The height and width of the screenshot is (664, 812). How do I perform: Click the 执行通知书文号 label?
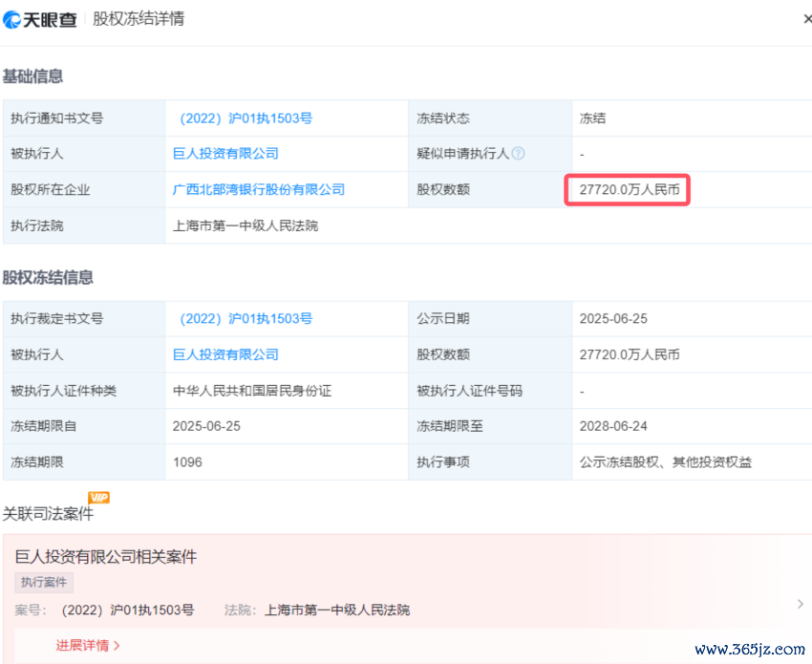[57, 118]
